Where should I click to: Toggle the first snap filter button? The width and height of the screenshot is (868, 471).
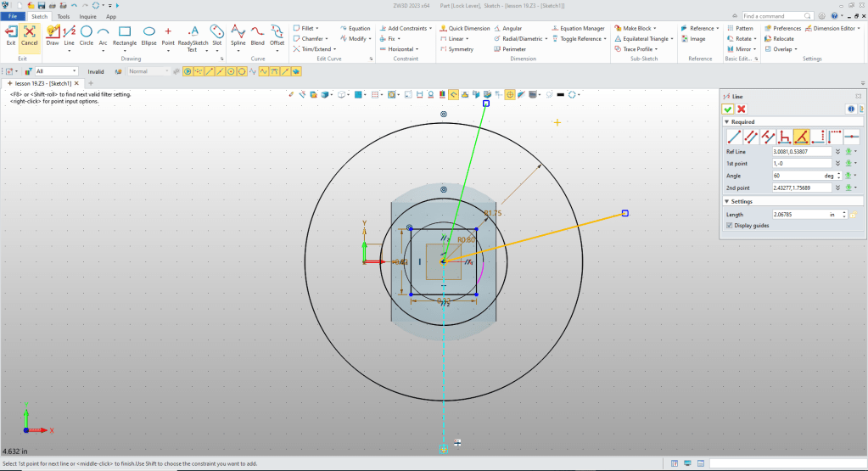(188, 71)
